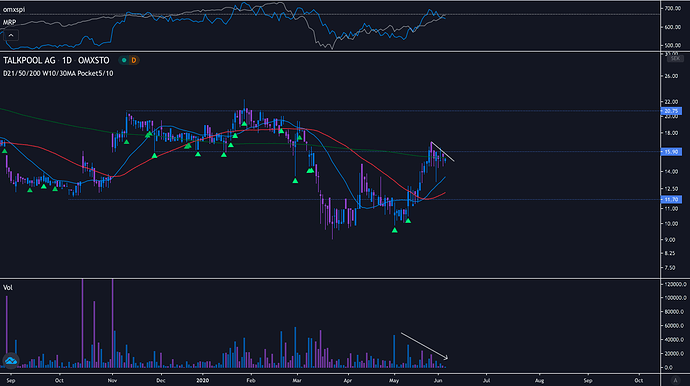Click the 1D interval label
Screen dimensions: 690x386
[67, 60]
